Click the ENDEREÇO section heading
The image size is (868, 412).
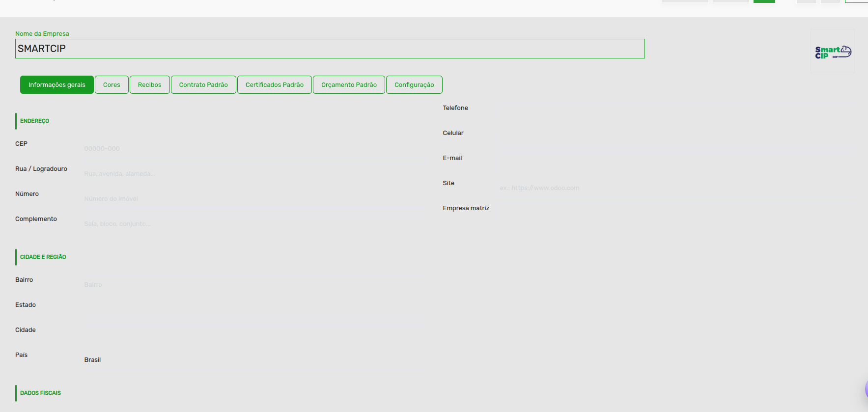coord(34,121)
